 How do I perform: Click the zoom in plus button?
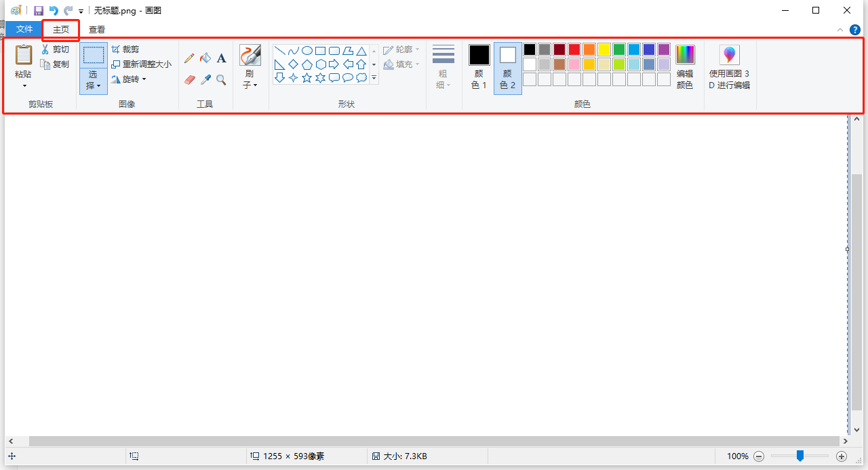click(x=842, y=456)
